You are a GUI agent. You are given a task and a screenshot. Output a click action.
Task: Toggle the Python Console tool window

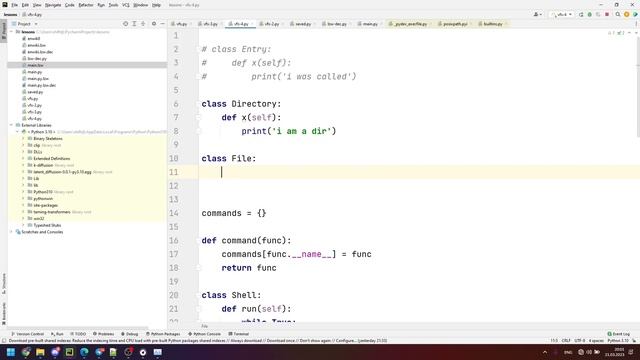(x=204, y=334)
